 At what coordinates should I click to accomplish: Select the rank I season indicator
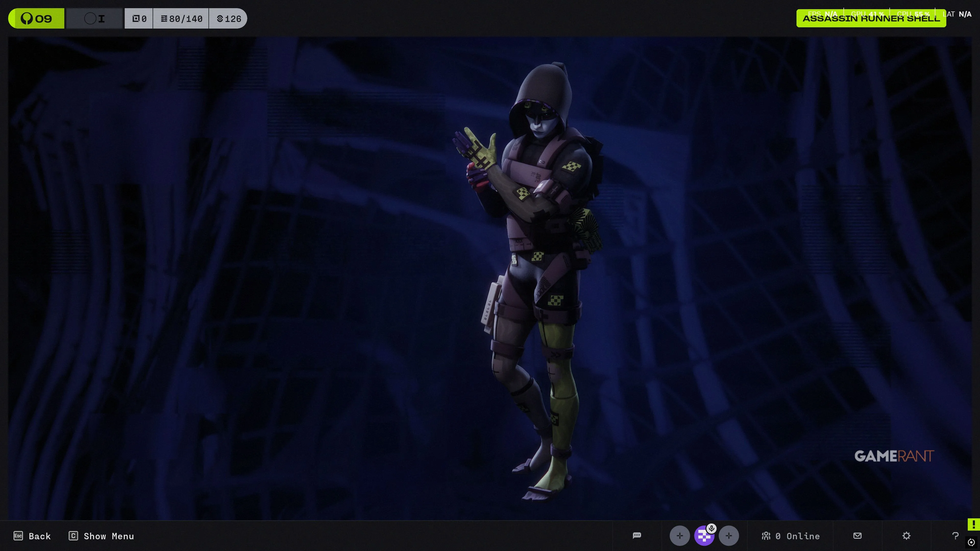point(95,18)
